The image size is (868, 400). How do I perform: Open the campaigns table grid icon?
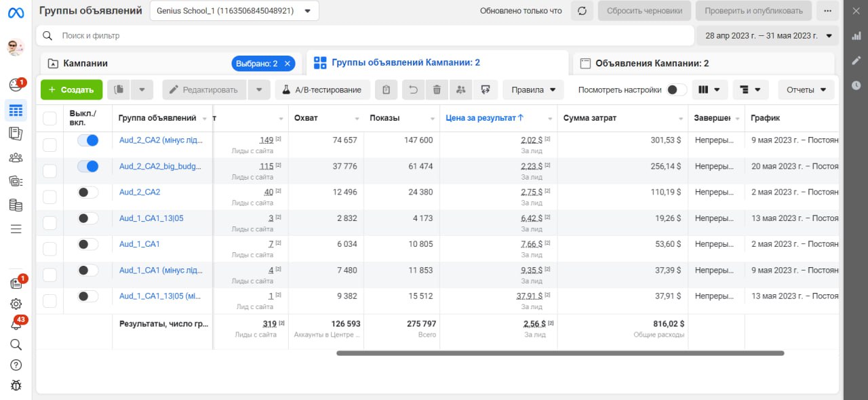click(x=16, y=110)
